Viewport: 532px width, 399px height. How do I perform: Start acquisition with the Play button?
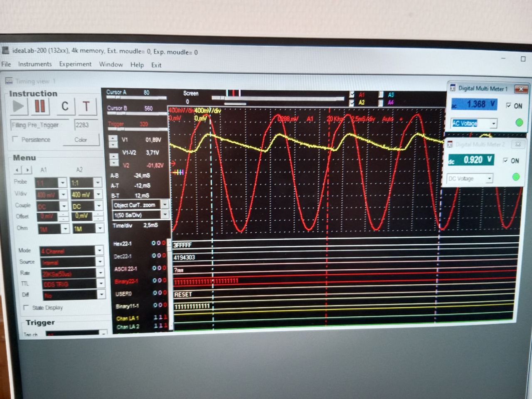tap(18, 106)
